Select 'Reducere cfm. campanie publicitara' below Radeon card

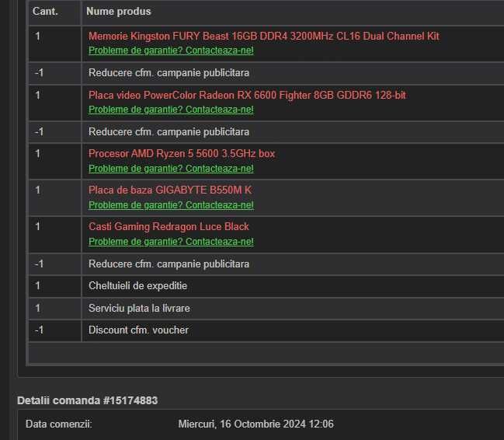[x=169, y=132]
